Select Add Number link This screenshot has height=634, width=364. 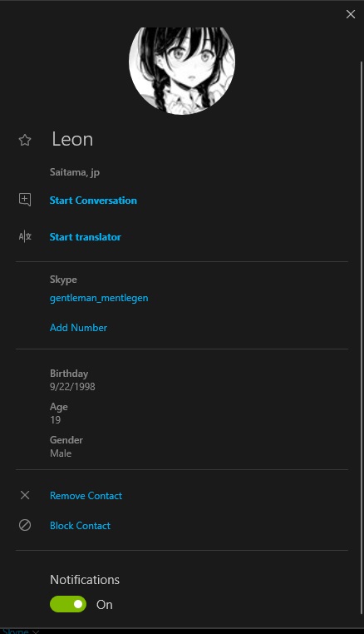[x=78, y=328]
